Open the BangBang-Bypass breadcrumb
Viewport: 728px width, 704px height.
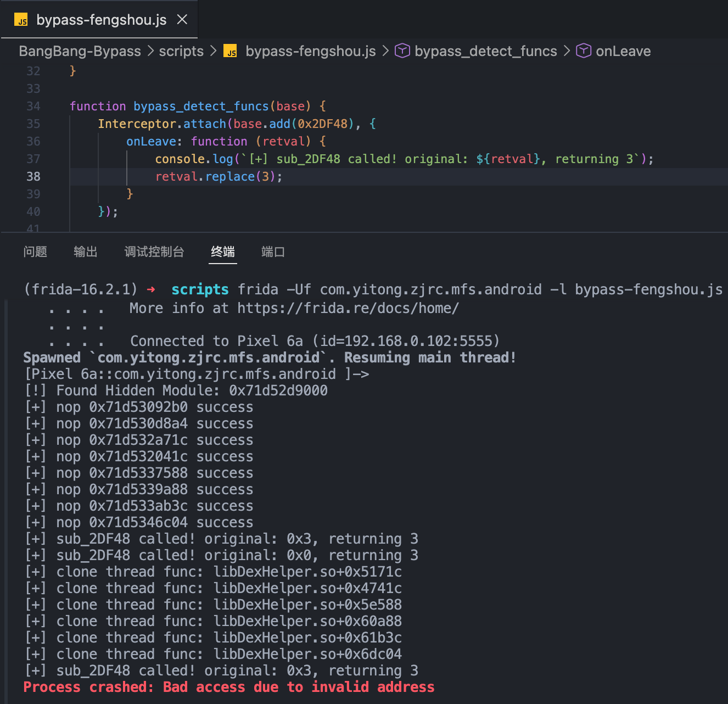[80, 51]
